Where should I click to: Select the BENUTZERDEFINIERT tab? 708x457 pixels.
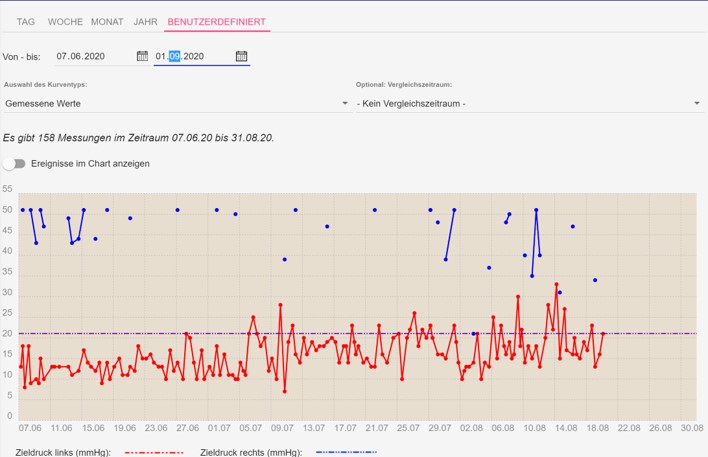pyautogui.click(x=217, y=21)
